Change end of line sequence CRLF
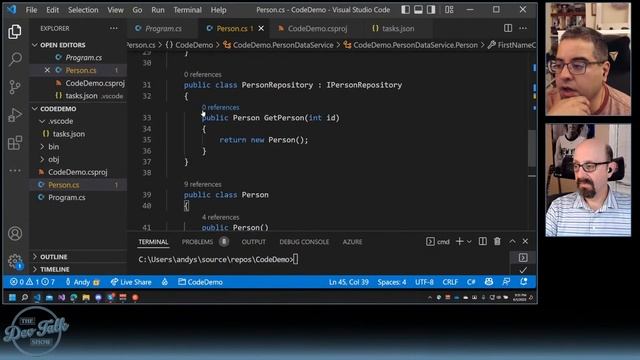The image size is (640, 360). [x=450, y=282]
